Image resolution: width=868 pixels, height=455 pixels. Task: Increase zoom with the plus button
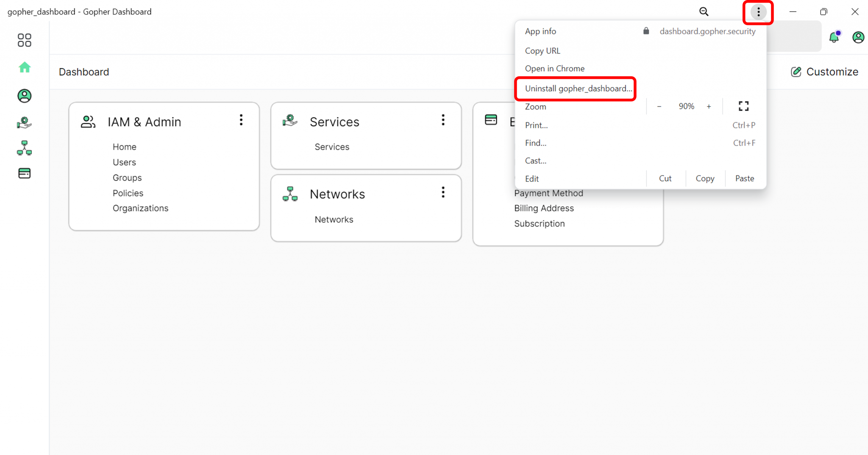click(709, 106)
